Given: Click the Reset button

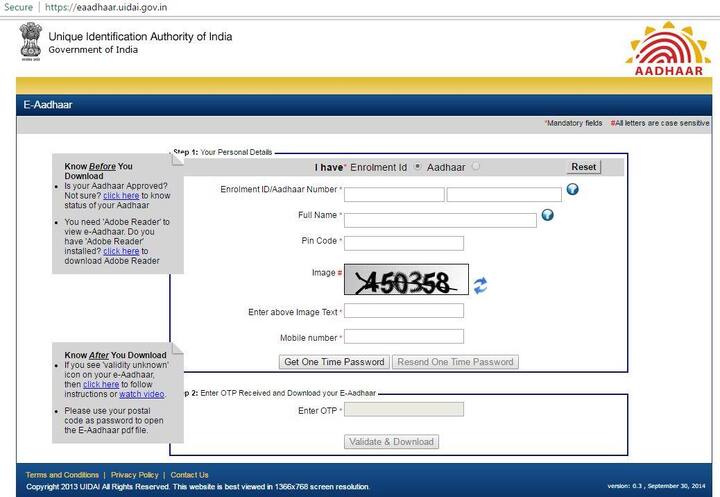Looking at the screenshot, I should [x=583, y=167].
